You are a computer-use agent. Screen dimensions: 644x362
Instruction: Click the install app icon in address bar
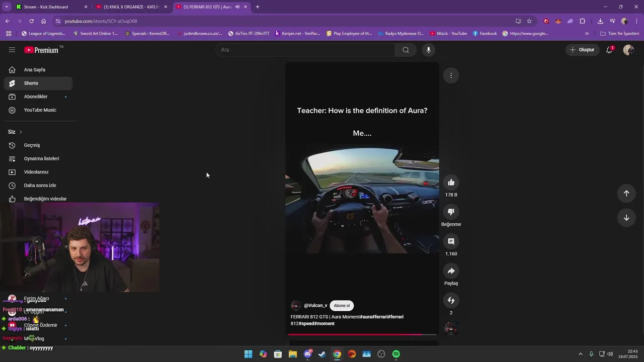coord(518,21)
